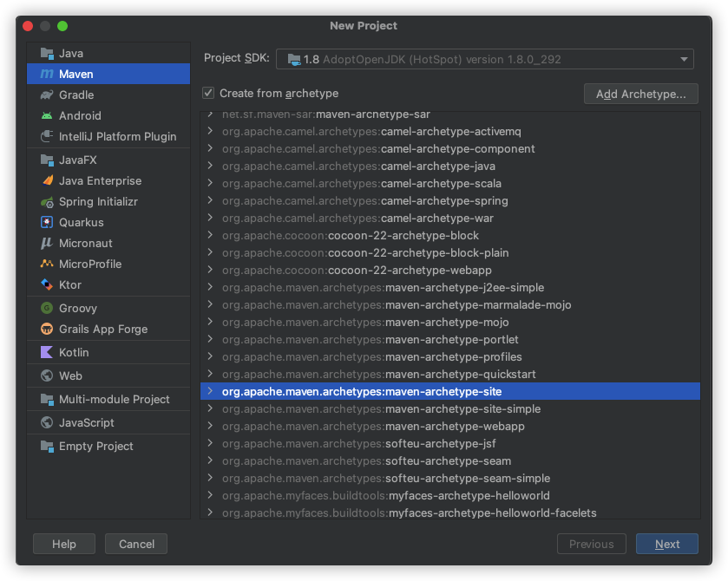The image size is (728, 581).
Task: Pick Empty Project from the list
Action: click(x=108, y=446)
